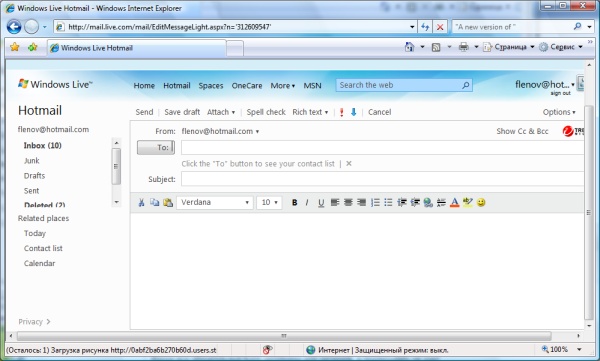Toggle Bold formatting
Viewport: 600px width, 361px height.
click(294, 203)
